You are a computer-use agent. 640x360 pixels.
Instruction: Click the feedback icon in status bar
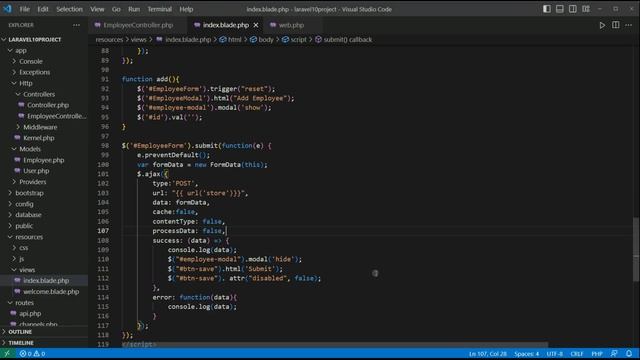pos(614,353)
